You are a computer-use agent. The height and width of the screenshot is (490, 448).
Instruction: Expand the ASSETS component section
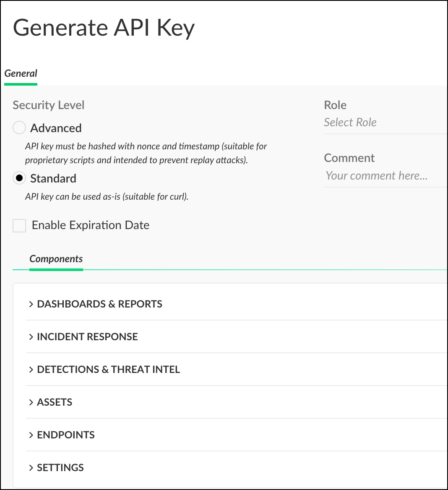[55, 402]
